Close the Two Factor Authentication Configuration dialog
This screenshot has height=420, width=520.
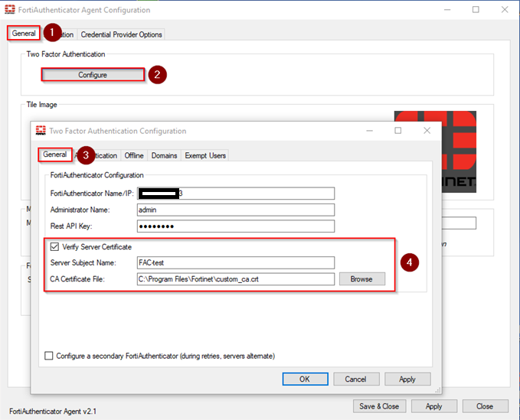pyautogui.click(x=427, y=131)
